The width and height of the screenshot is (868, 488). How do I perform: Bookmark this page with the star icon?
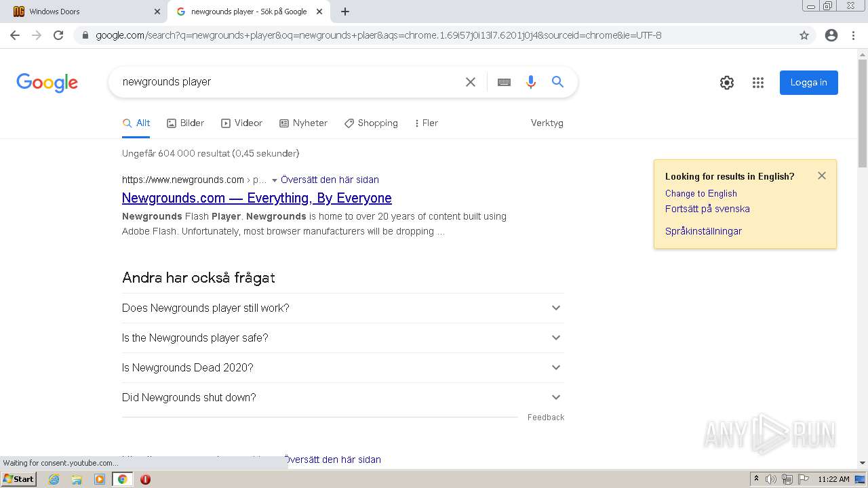[x=804, y=35]
